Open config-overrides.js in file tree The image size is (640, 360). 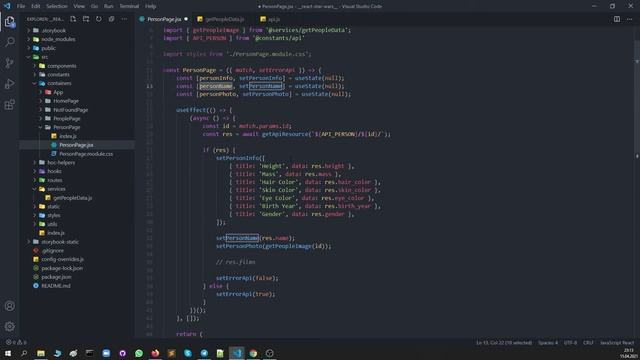click(62, 259)
